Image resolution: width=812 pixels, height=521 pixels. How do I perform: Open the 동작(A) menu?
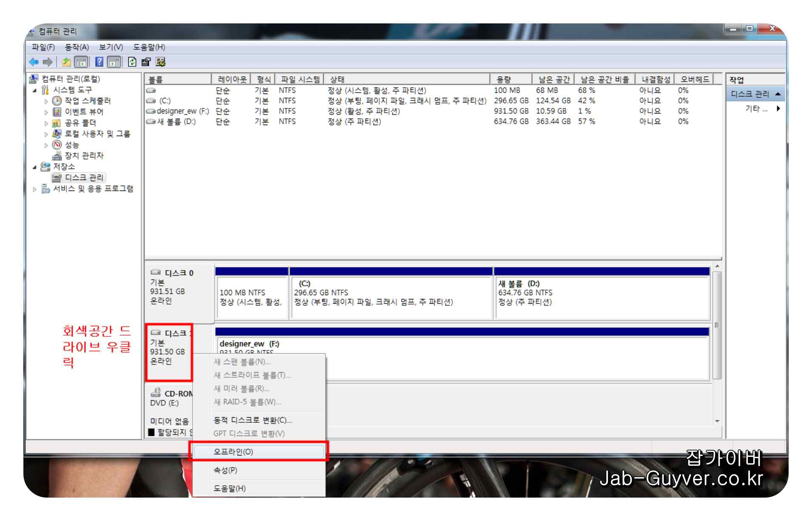click(x=77, y=47)
